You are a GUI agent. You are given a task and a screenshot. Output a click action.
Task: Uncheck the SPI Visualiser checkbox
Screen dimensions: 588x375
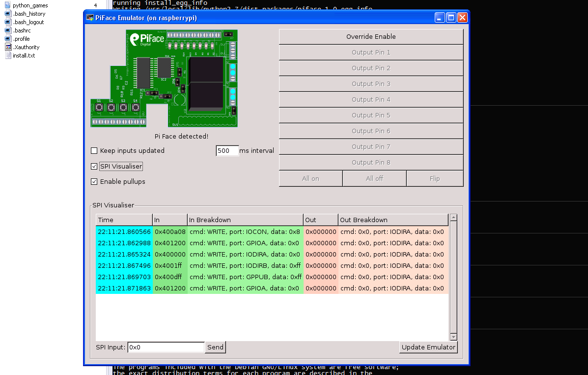(x=94, y=166)
